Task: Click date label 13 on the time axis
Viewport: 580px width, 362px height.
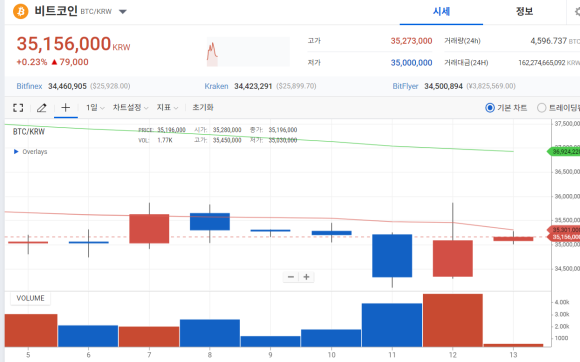Action: pyautogui.click(x=513, y=355)
